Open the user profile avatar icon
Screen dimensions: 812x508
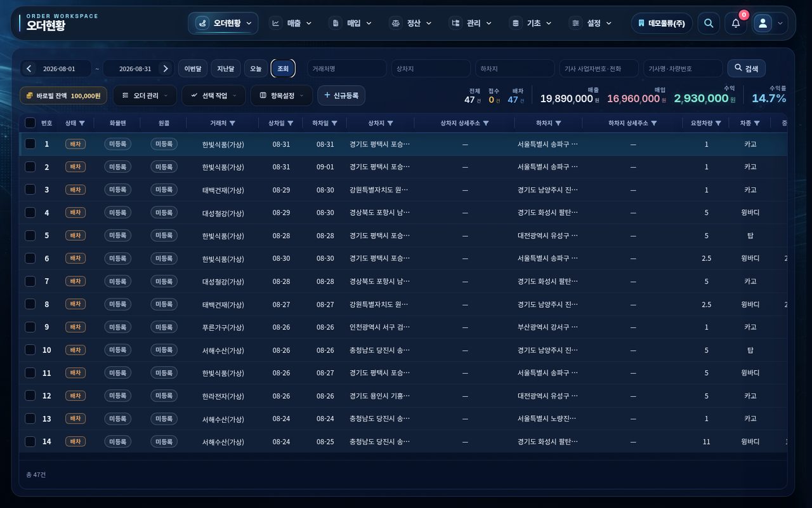point(763,23)
